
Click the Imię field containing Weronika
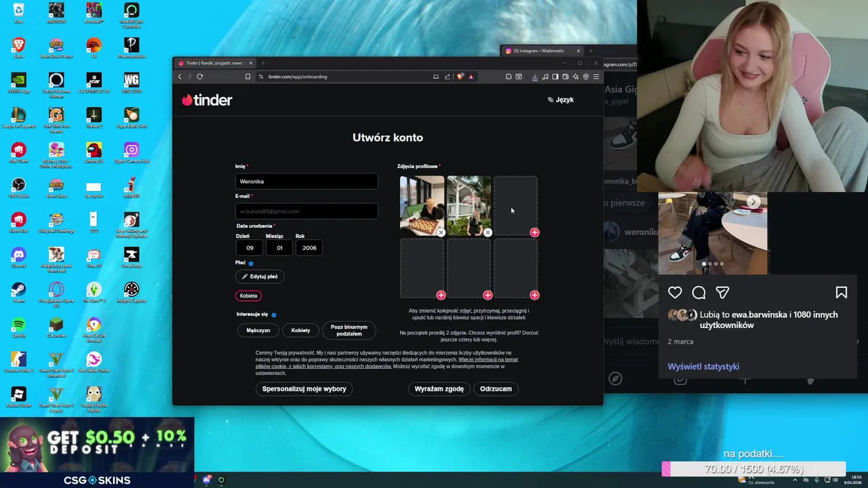tap(307, 182)
